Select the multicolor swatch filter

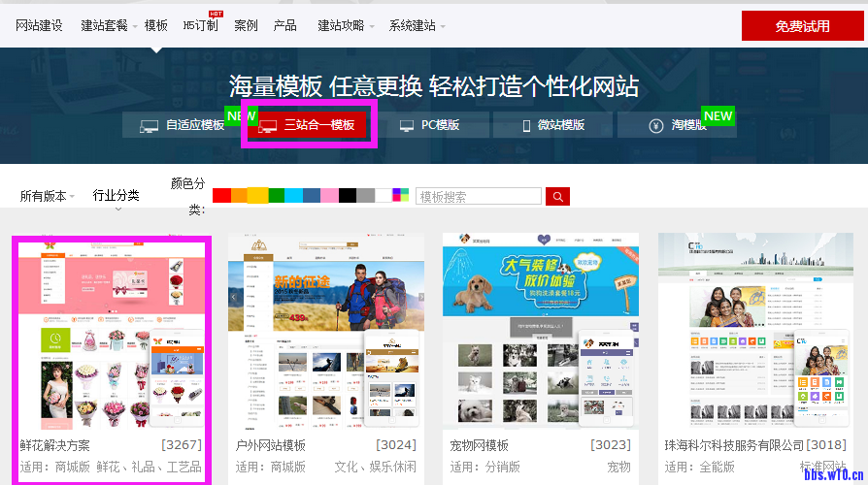(401, 195)
